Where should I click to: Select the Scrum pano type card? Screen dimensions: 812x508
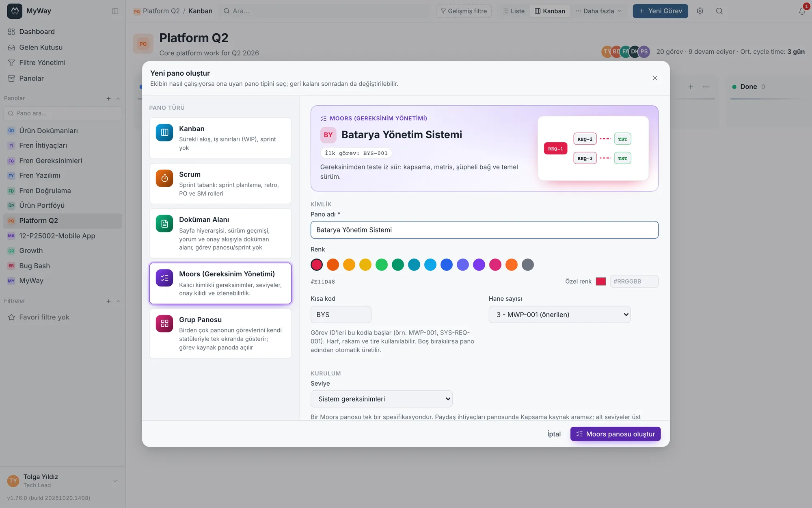coord(220,184)
